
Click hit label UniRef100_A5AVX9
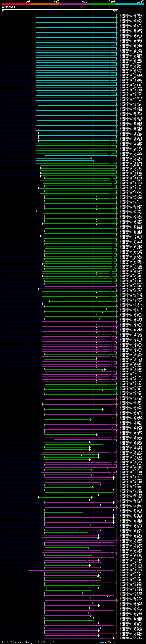pos(131,53)
